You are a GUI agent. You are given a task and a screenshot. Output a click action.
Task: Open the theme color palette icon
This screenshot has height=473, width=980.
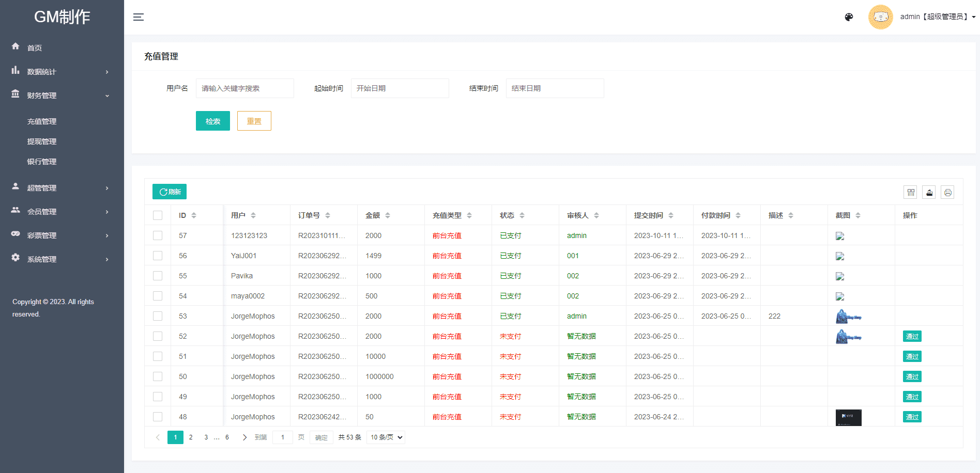tap(849, 17)
